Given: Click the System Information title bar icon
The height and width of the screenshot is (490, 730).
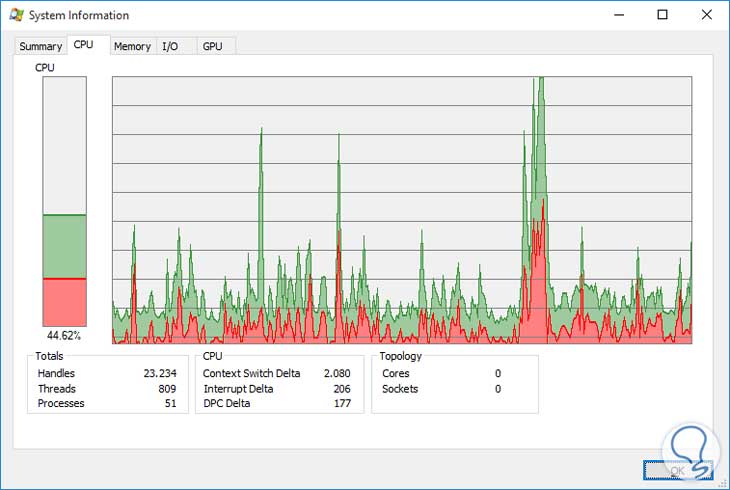Looking at the screenshot, I should [17, 15].
